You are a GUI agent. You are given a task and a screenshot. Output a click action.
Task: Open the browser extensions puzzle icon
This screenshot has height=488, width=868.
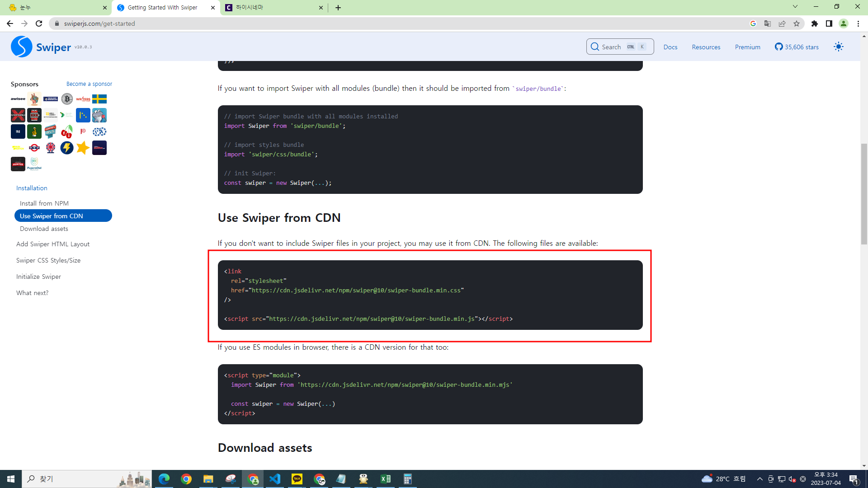pos(815,23)
